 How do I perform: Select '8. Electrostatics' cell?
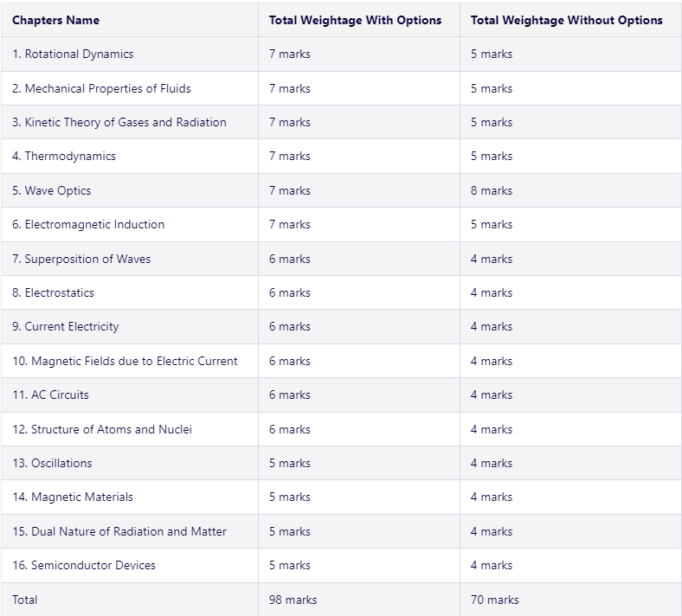[x=53, y=292]
